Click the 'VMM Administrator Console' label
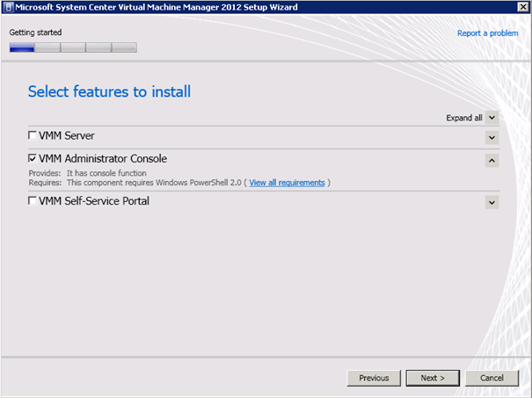Viewport: 532px width, 398px height. [x=103, y=158]
